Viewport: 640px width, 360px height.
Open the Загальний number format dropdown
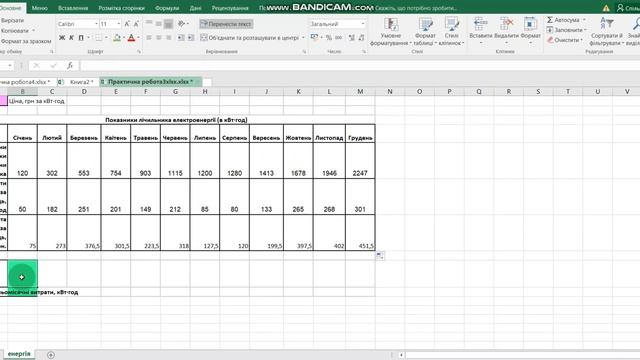[x=363, y=24]
